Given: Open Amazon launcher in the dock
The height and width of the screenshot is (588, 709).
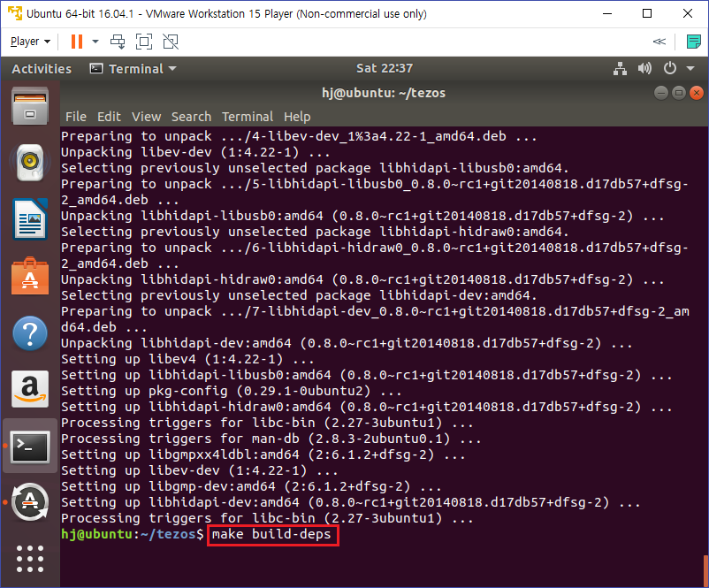Looking at the screenshot, I should [x=30, y=389].
